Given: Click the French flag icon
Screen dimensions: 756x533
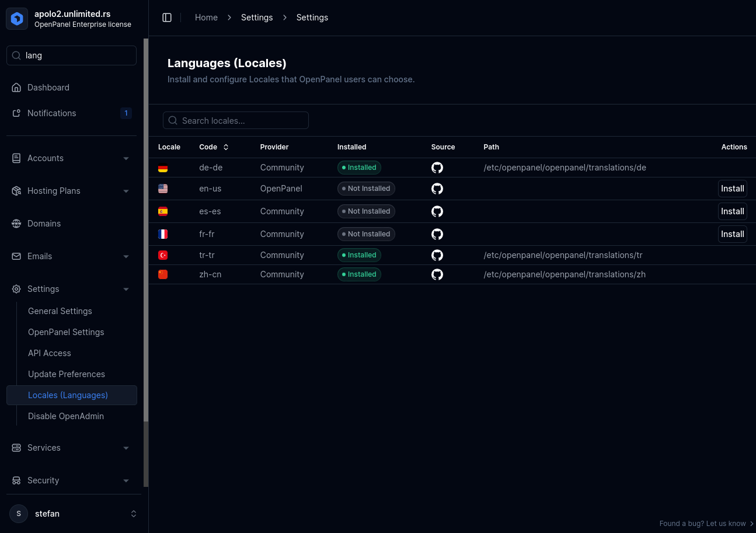Looking at the screenshot, I should coord(163,234).
